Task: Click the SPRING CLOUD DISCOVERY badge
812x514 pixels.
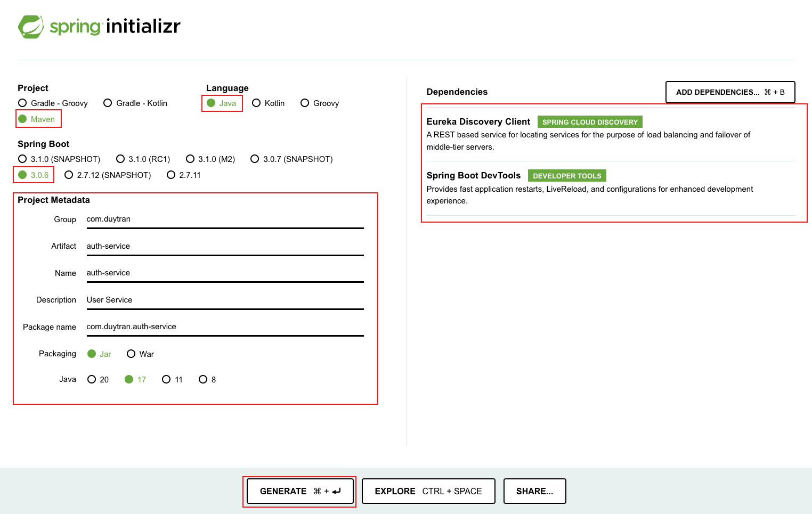Action: tap(590, 122)
